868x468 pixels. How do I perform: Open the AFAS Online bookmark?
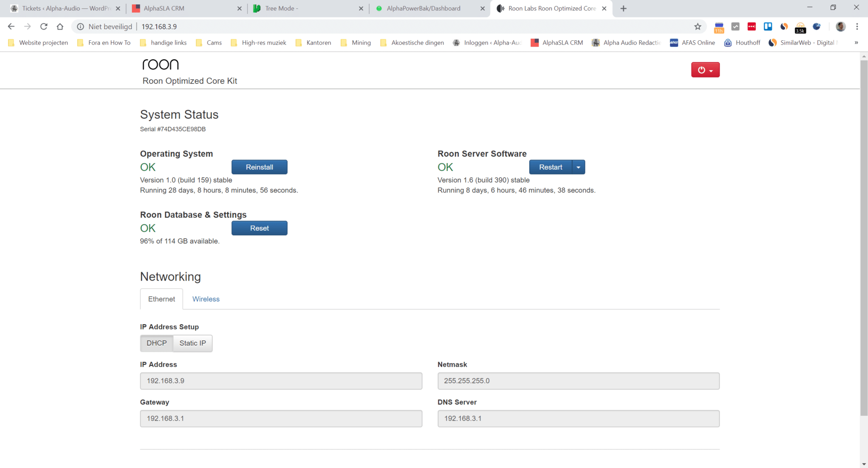[x=693, y=42]
